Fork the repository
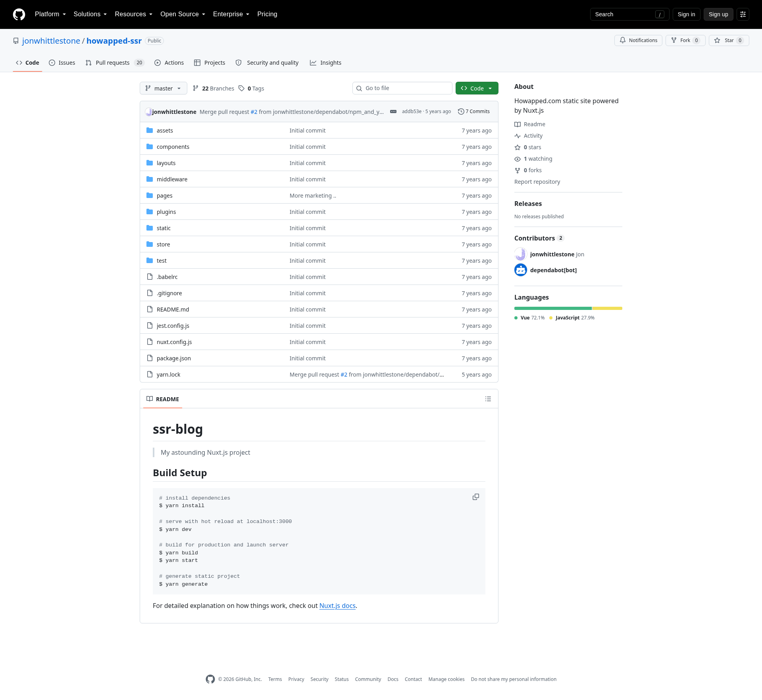Image resolution: width=762 pixels, height=700 pixels. coord(685,40)
